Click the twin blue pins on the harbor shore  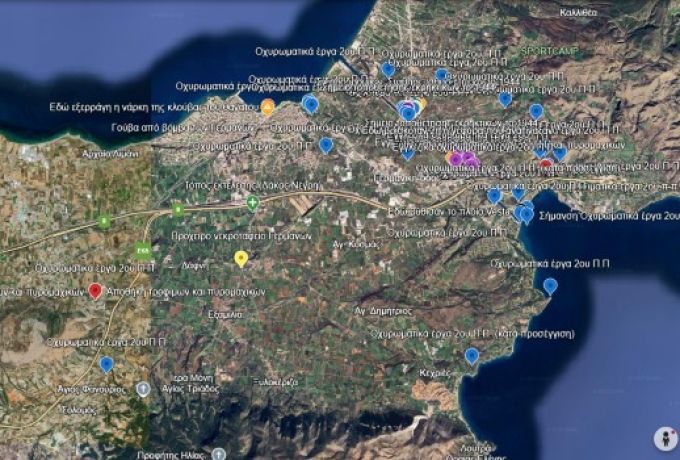(311, 104)
